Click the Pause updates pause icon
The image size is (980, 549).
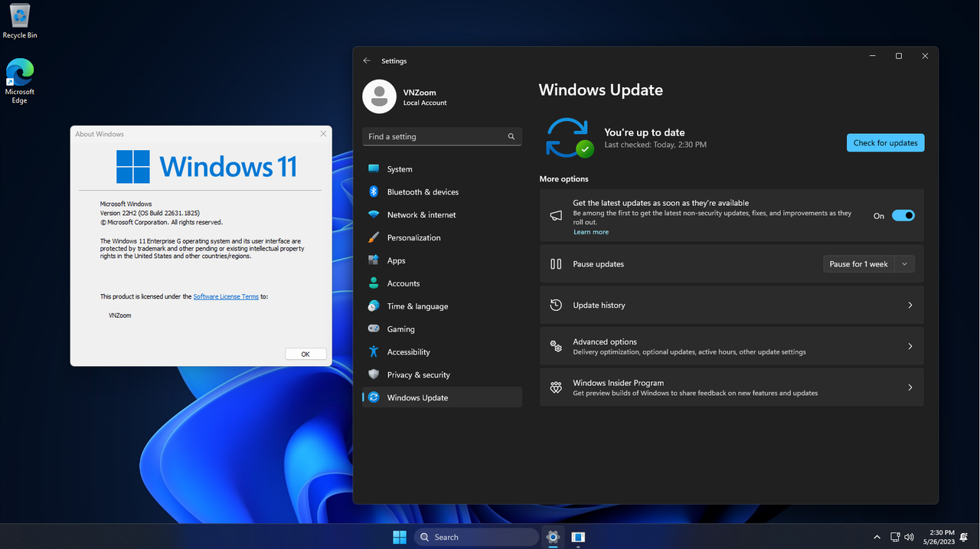(x=557, y=264)
